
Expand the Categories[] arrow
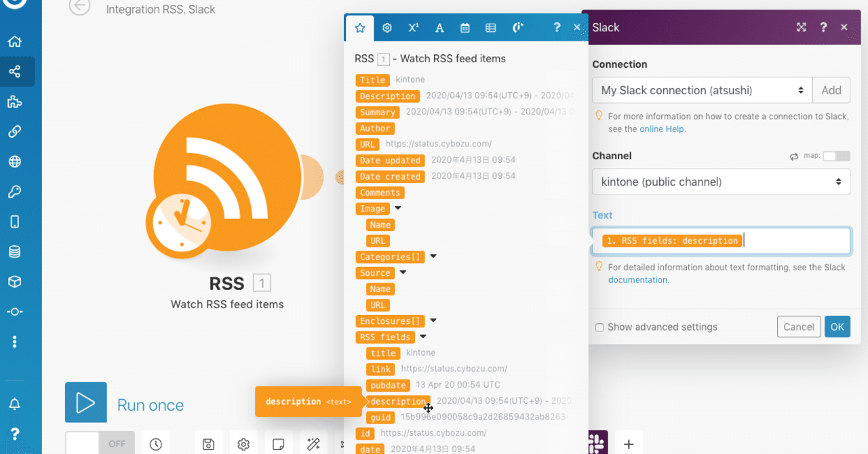click(433, 257)
